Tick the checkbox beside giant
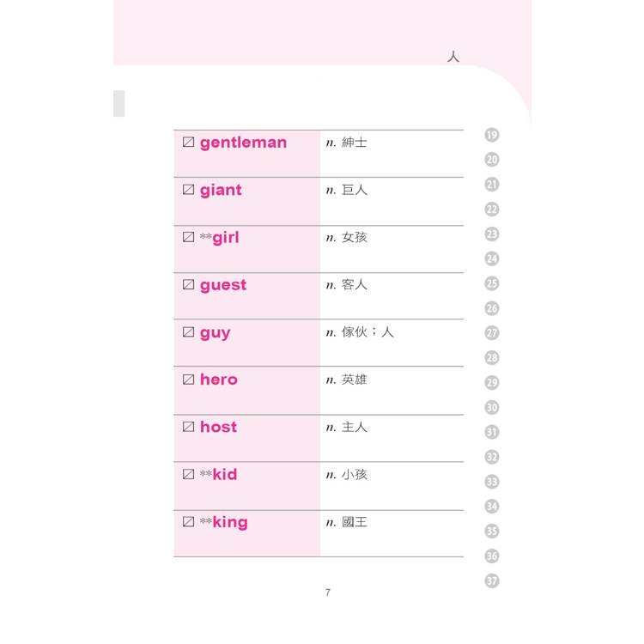The height and width of the screenshot is (644, 644). [x=189, y=191]
